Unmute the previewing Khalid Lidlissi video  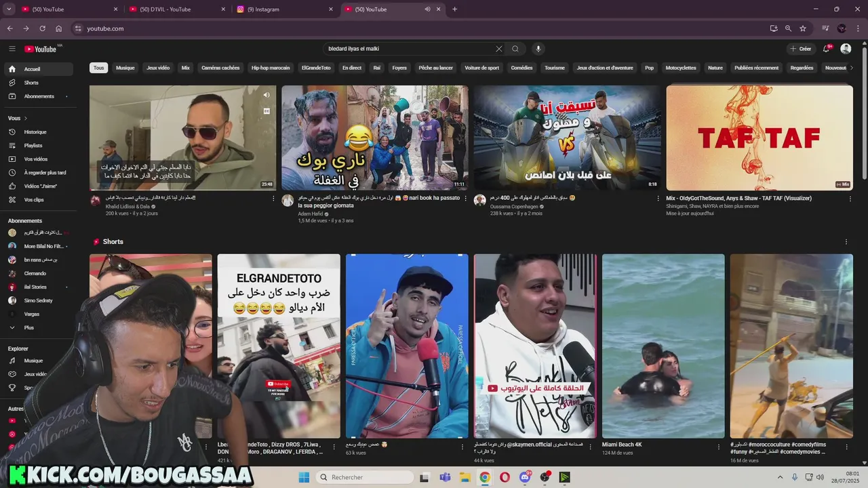267,95
